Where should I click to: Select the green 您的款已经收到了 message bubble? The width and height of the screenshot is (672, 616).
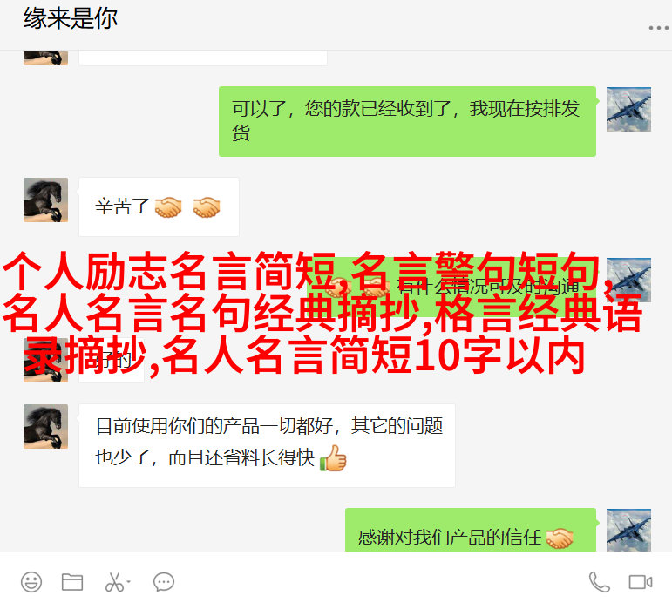(407, 122)
